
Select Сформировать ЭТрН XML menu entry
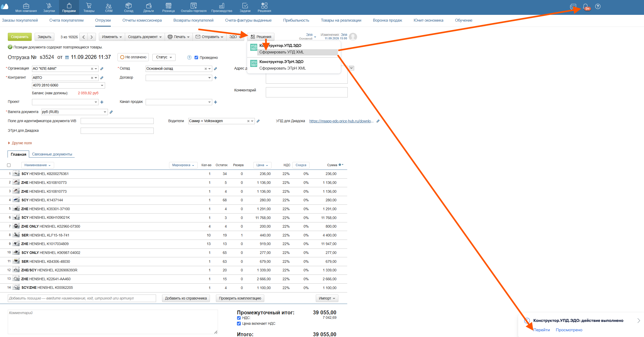tap(282, 68)
